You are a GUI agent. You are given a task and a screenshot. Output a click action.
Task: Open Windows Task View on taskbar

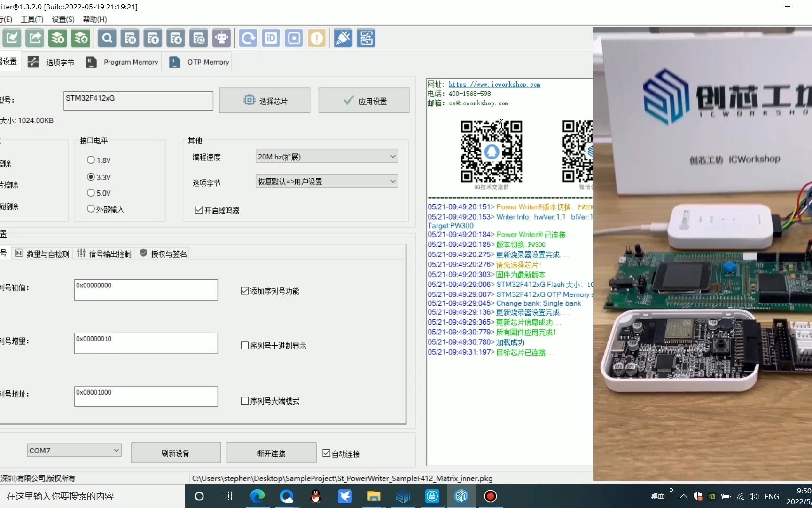[227, 496]
